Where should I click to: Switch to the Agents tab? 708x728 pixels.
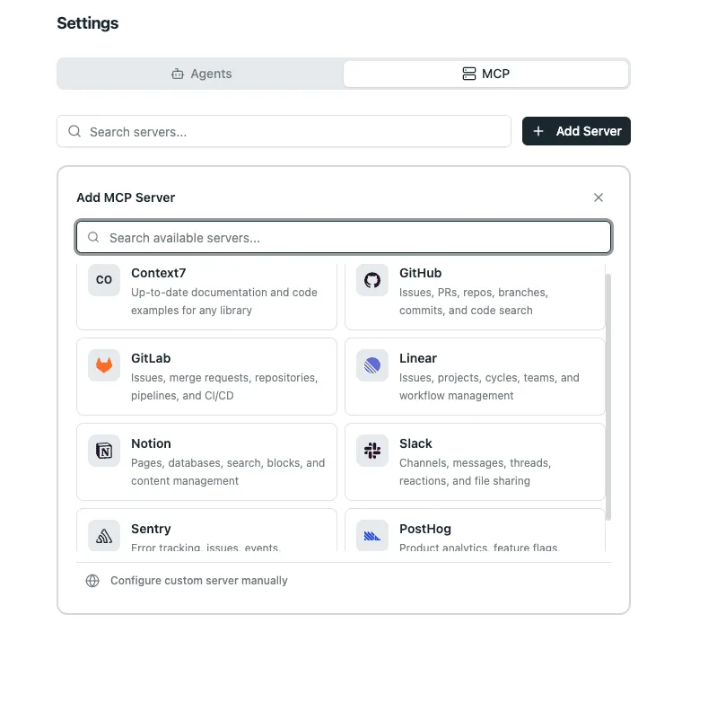(x=201, y=74)
